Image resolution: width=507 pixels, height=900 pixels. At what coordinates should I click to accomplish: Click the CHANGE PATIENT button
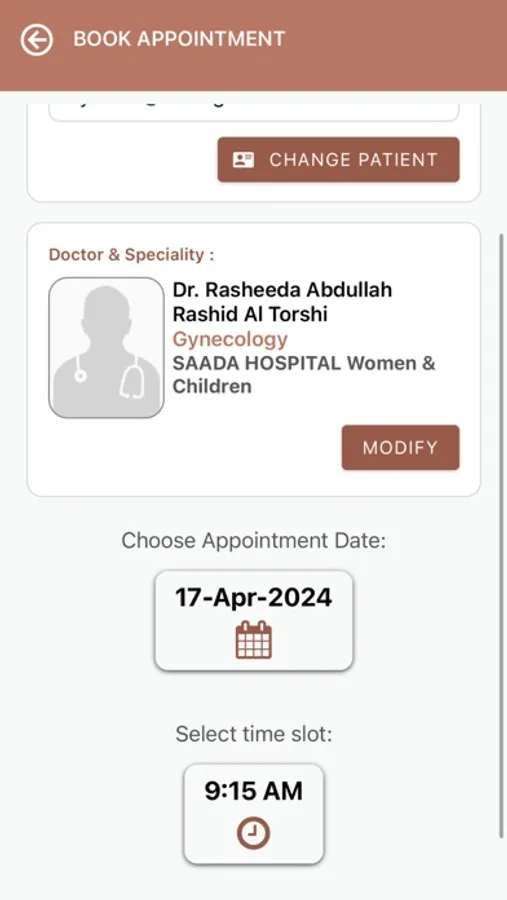[338, 160]
